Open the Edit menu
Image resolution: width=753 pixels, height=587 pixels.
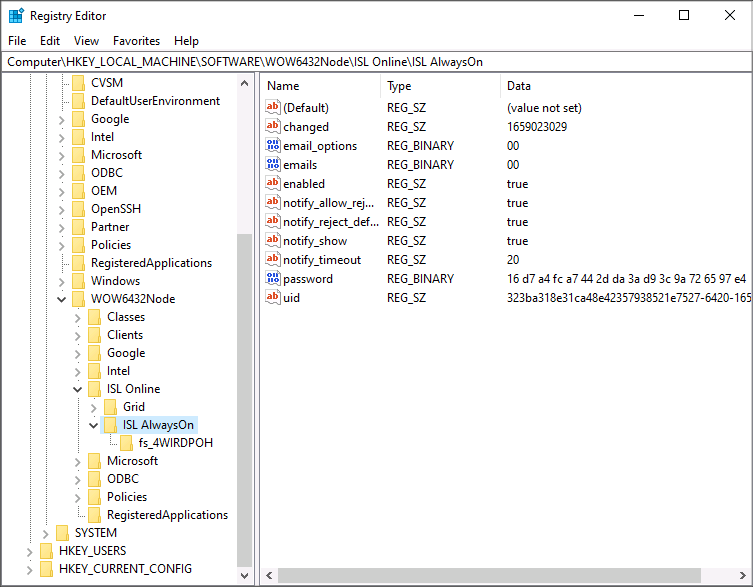tap(50, 41)
